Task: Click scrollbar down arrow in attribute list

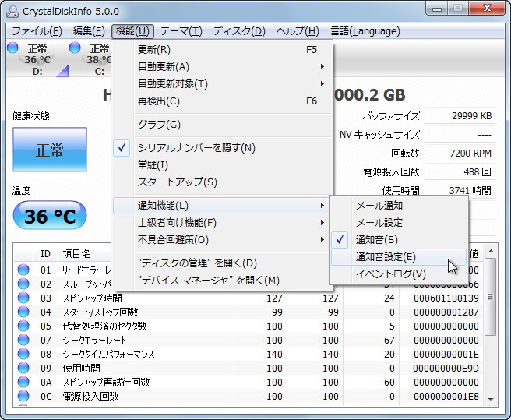Action: click(491, 399)
